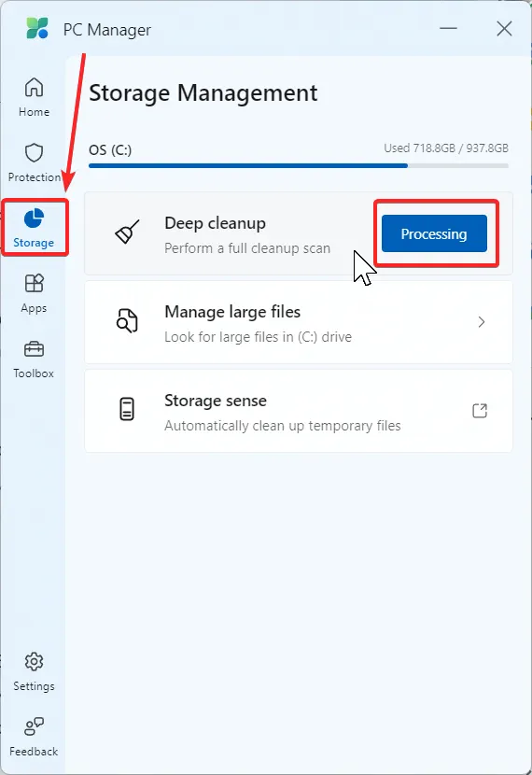Minimize the PC Manager window
This screenshot has height=775, width=532.
click(x=449, y=28)
